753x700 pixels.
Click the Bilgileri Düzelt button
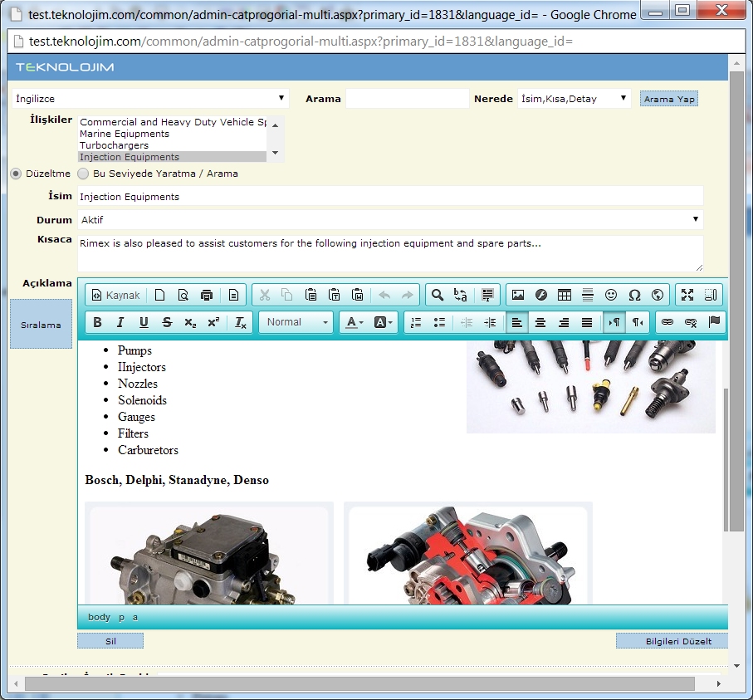(672, 641)
